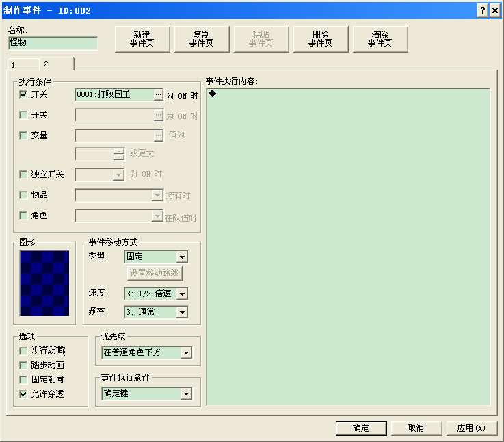Click the 粘贴事件页 button
The width and height of the screenshot is (504, 442).
click(261, 39)
